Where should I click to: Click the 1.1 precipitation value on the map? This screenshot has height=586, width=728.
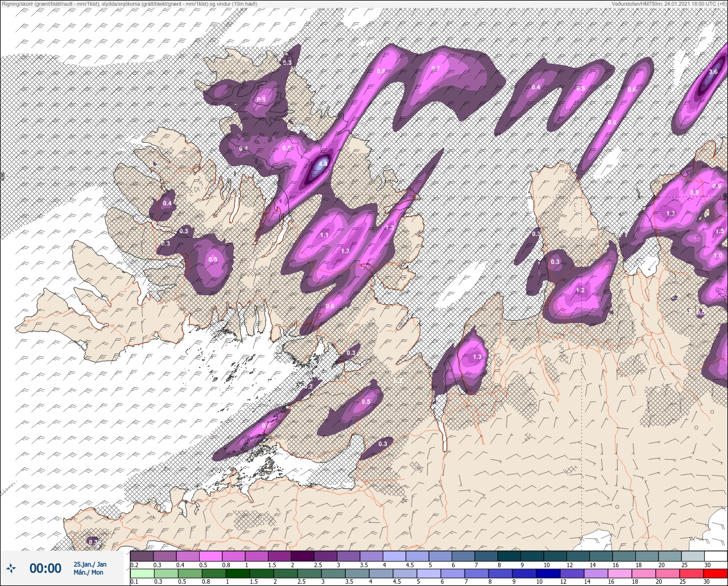[324, 235]
